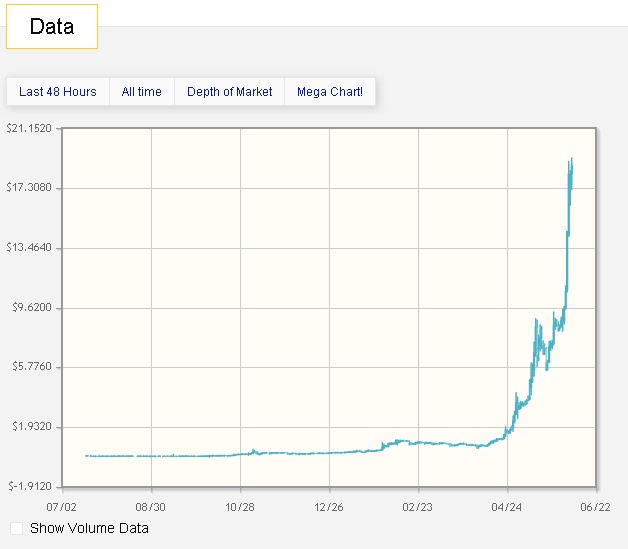Click the Show Volume Data label text
This screenshot has width=628, height=549.
tap(89, 528)
